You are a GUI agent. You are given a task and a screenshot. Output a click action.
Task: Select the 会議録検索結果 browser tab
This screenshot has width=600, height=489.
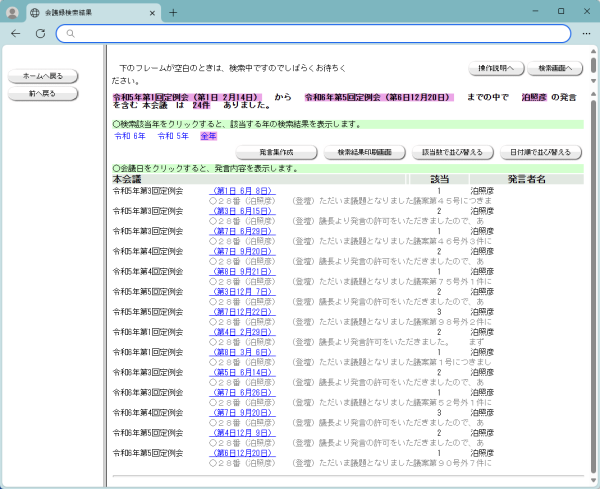[x=94, y=13]
